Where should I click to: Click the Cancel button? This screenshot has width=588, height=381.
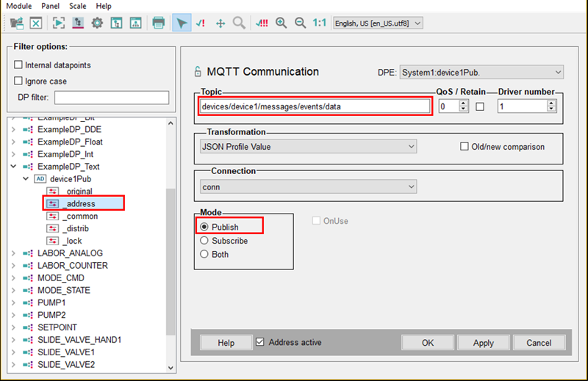point(539,343)
